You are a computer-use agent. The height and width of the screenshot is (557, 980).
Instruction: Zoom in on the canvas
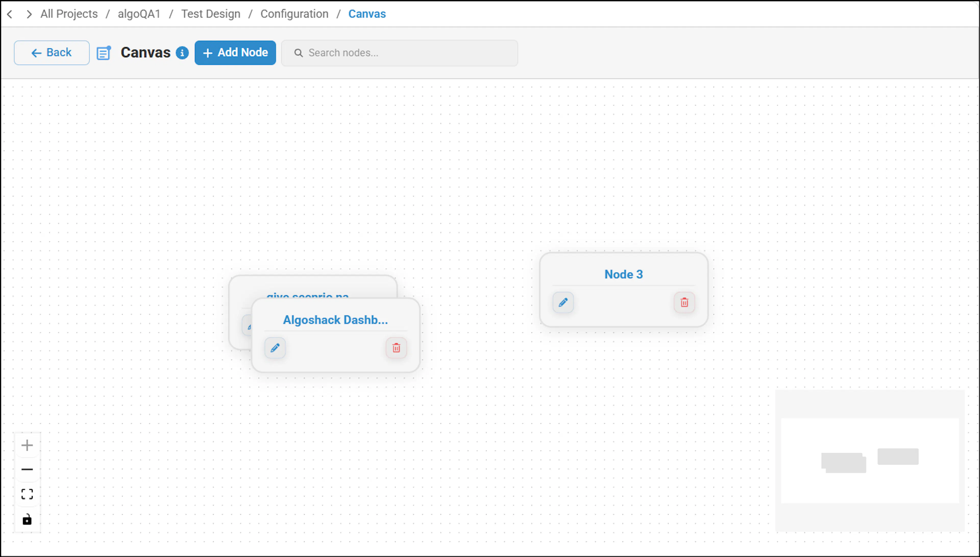click(x=27, y=445)
